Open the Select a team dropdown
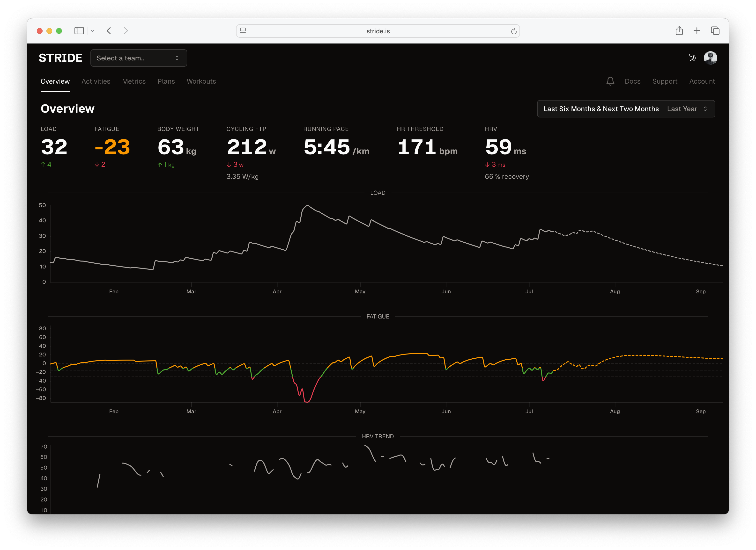The width and height of the screenshot is (756, 550). pos(138,58)
